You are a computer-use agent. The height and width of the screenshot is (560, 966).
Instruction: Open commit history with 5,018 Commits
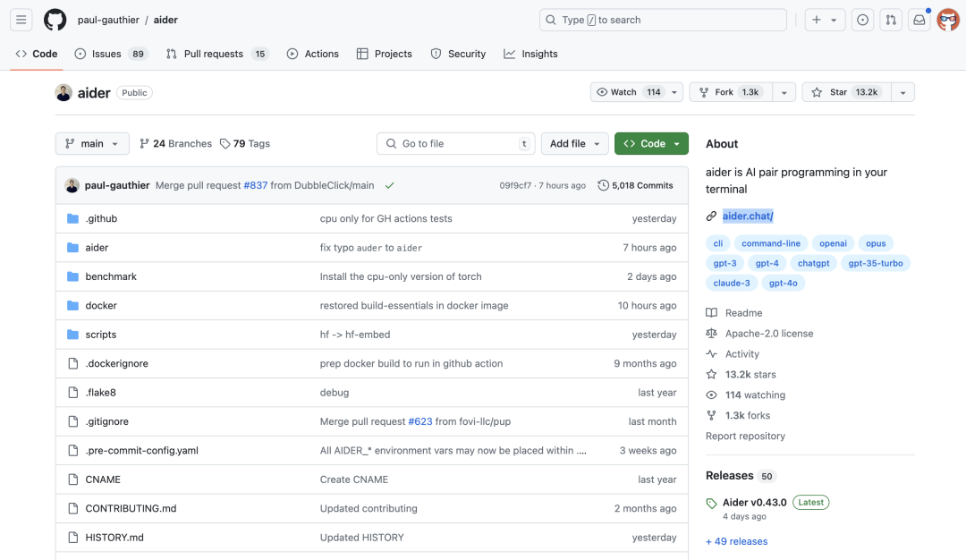pyautogui.click(x=636, y=185)
